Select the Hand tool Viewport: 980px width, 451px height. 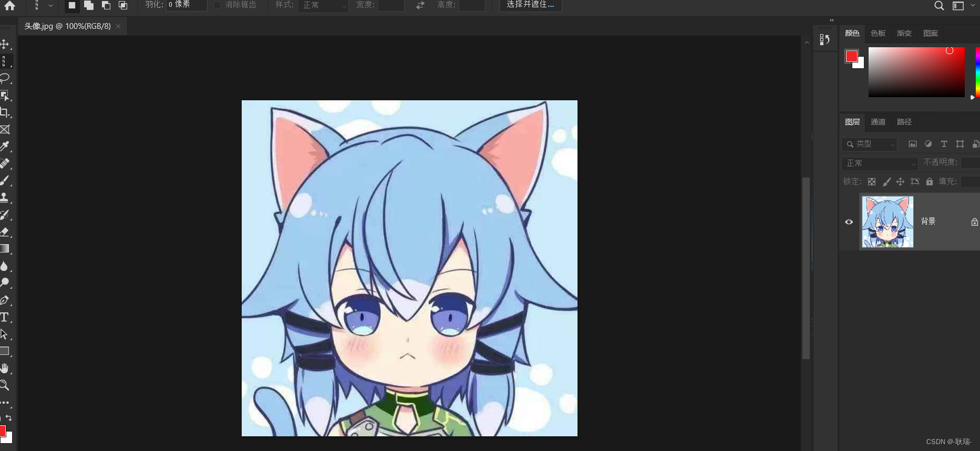tap(5, 368)
